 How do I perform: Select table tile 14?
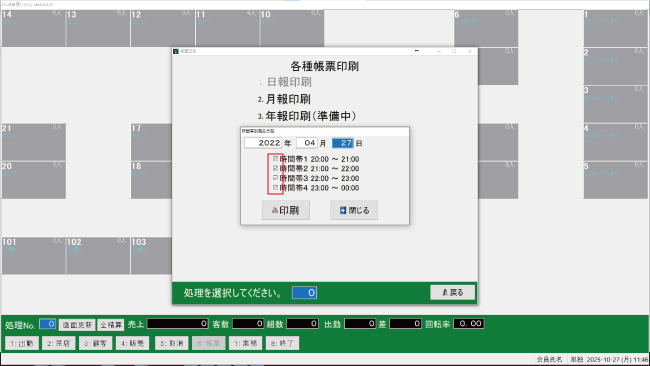pos(33,28)
